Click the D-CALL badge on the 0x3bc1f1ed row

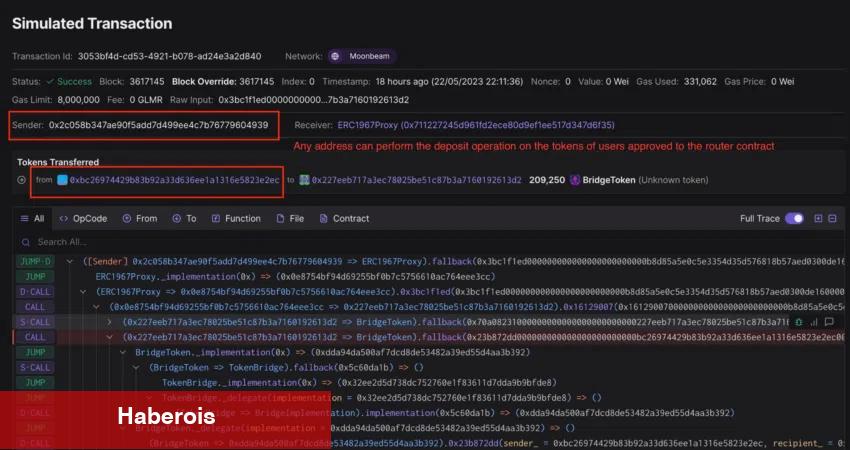click(35, 292)
